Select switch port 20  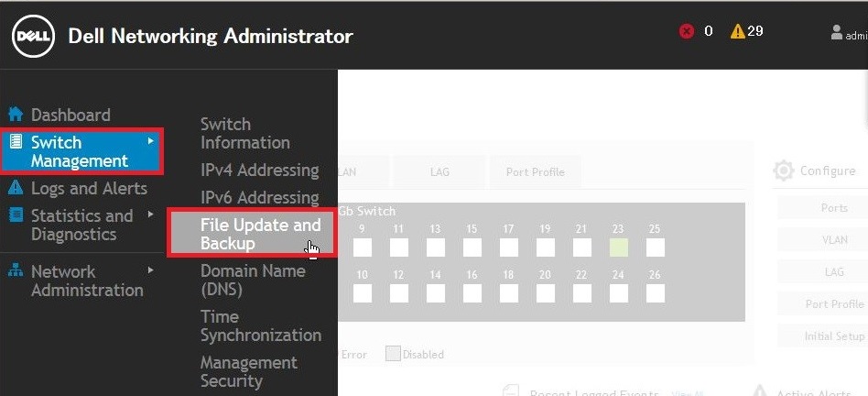(546, 293)
